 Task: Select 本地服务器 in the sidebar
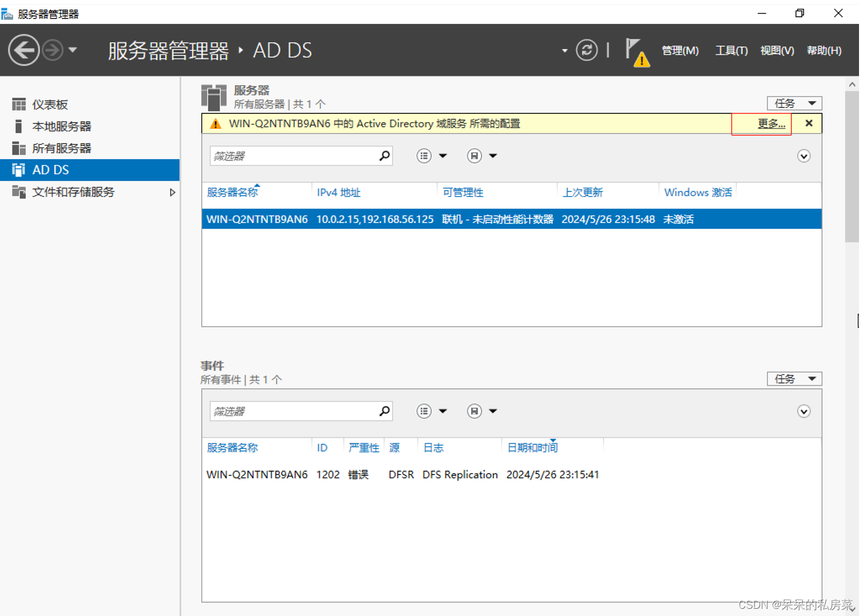pyautogui.click(x=89, y=126)
